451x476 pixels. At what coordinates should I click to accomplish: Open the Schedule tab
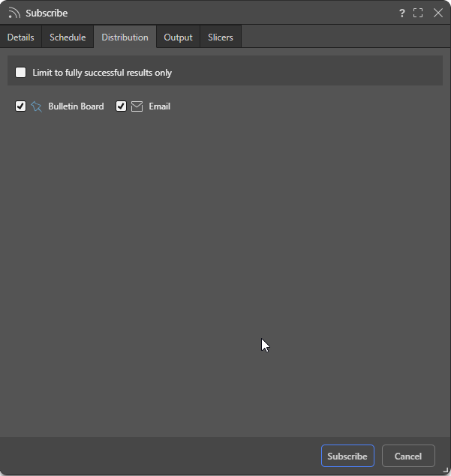tap(68, 37)
